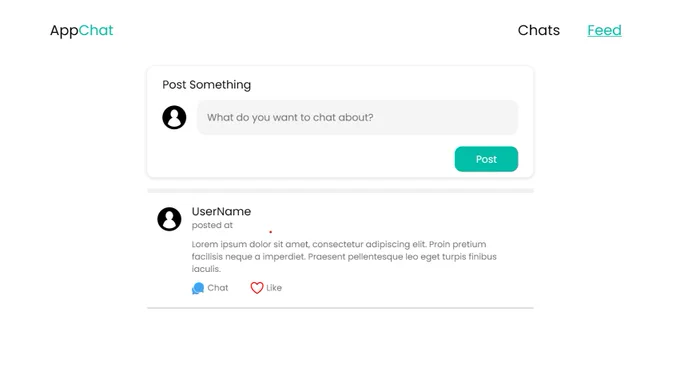Focus the 'What do you want to chat about?' field
Screen dimensions: 680x382
coord(357,118)
